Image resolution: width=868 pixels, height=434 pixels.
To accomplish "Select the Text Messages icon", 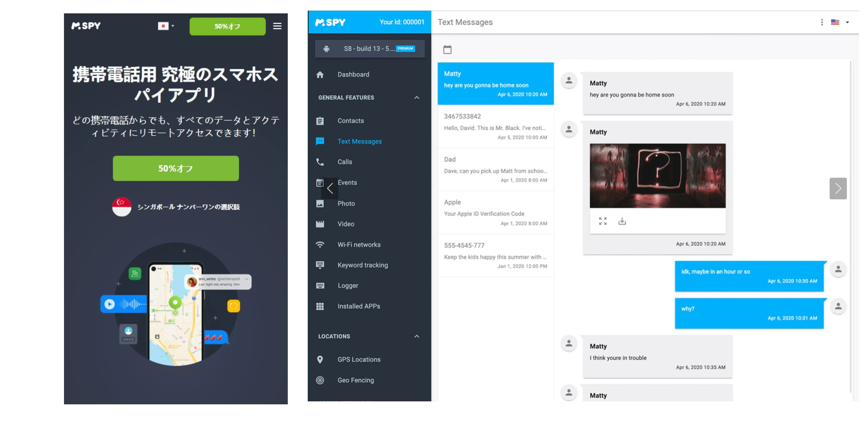I will [x=322, y=141].
